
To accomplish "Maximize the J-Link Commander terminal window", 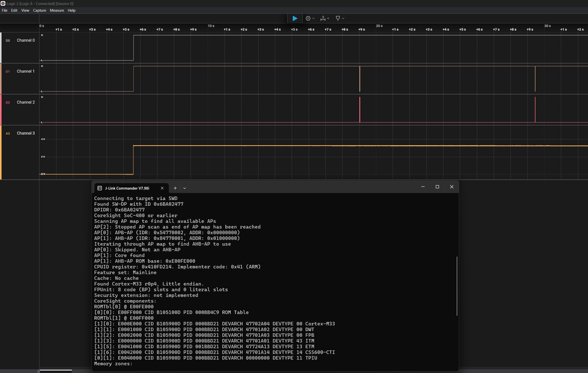I will coord(437,187).
